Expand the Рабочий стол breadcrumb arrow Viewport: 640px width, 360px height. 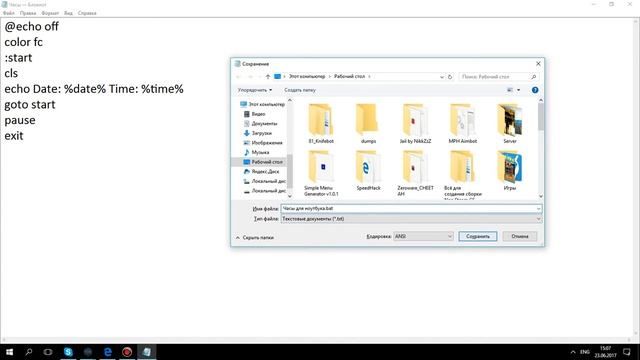point(369,77)
